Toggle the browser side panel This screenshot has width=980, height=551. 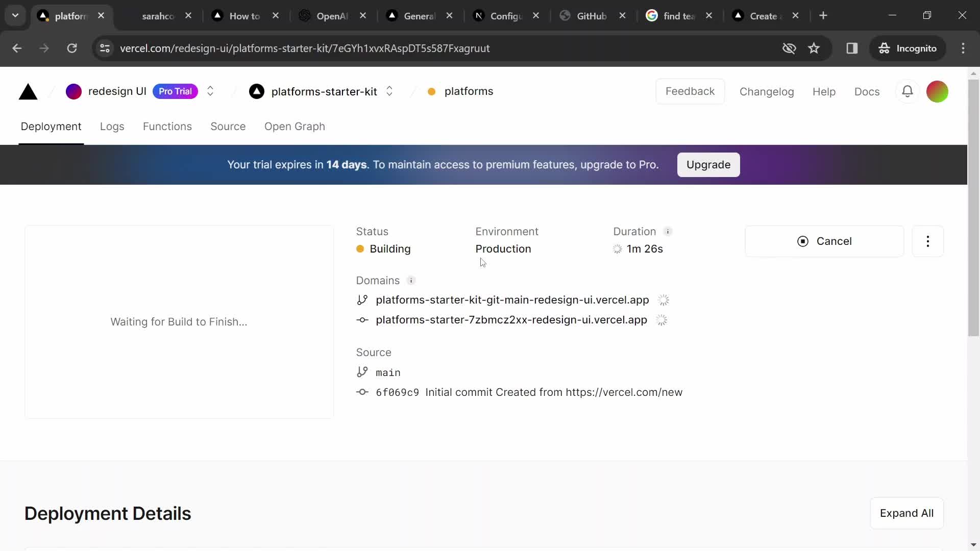[x=852, y=48]
